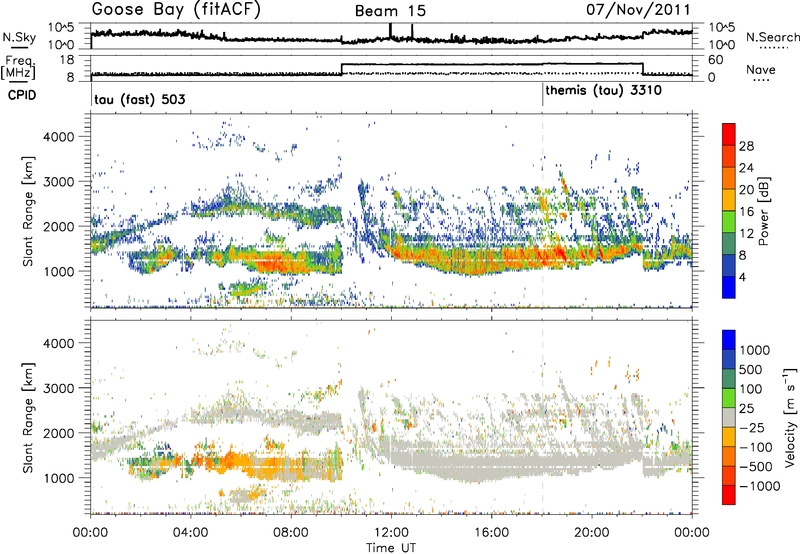The image size is (800, 554).
Task: Select the "Freq. [MHz]" axis label
Action: [18, 67]
